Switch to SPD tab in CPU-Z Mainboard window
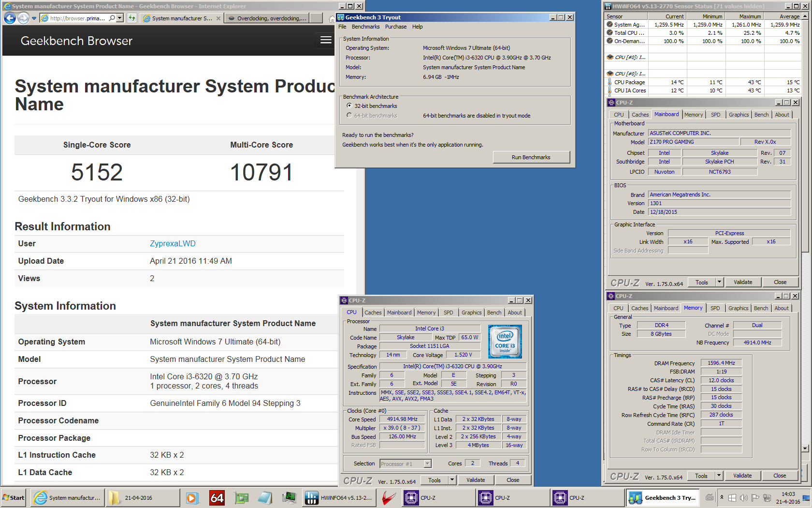Viewport: 812px width, 508px height. point(716,115)
